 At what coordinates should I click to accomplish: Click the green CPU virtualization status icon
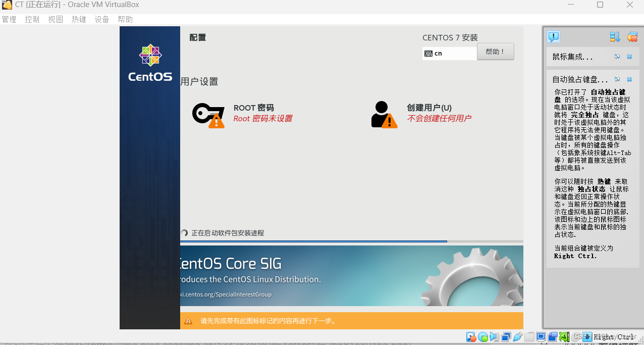point(564,336)
